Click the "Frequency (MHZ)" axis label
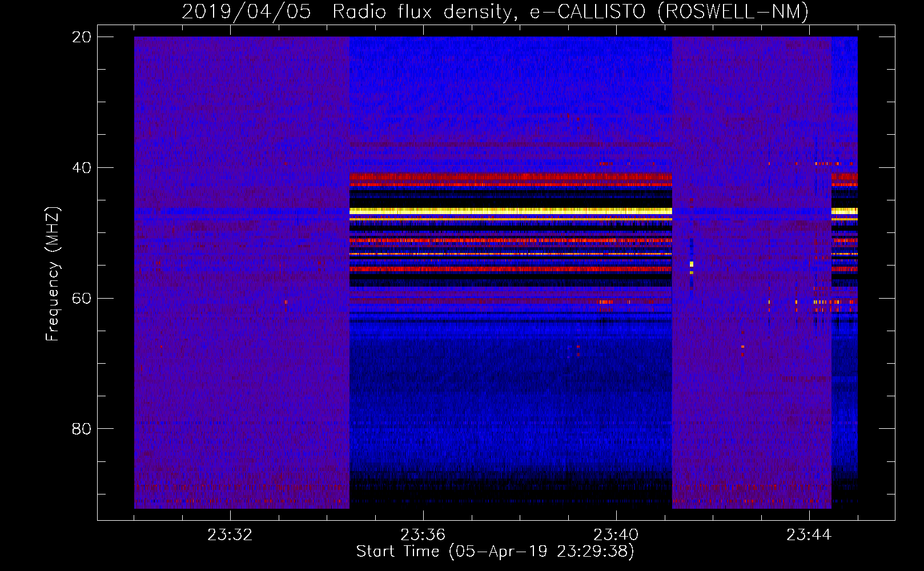The image size is (924, 571). point(53,274)
